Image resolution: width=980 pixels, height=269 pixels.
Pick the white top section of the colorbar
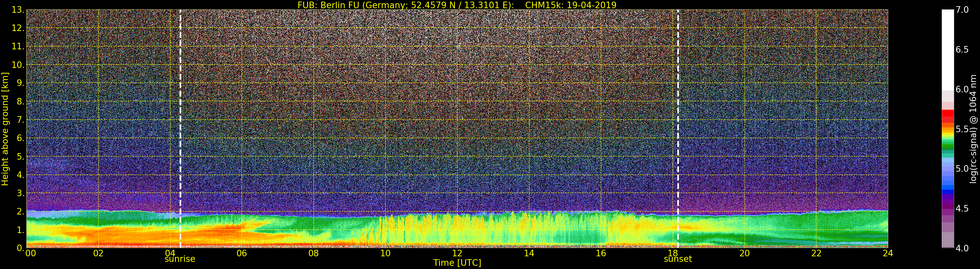tap(948, 50)
